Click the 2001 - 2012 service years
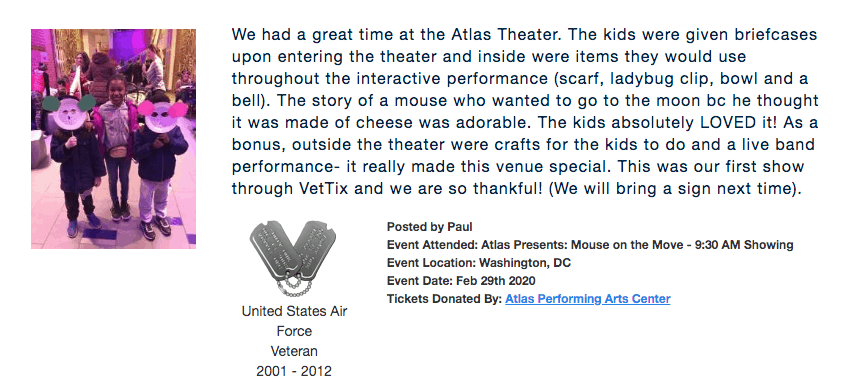The image size is (852, 389). coord(294,371)
